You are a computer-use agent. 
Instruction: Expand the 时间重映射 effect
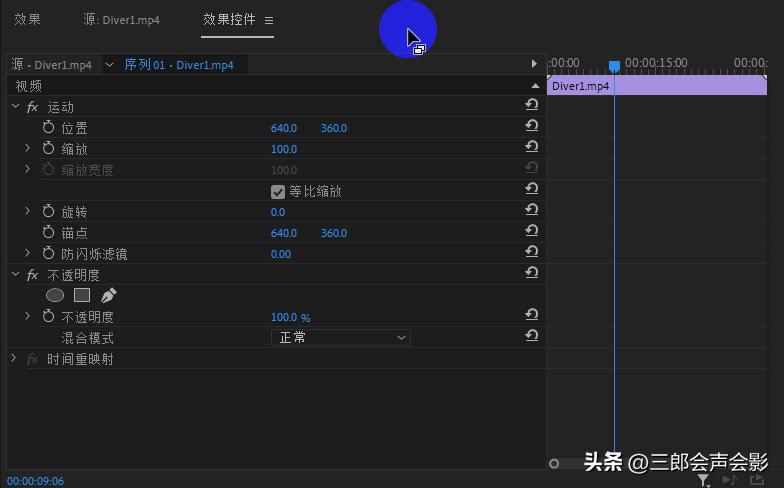(14, 358)
